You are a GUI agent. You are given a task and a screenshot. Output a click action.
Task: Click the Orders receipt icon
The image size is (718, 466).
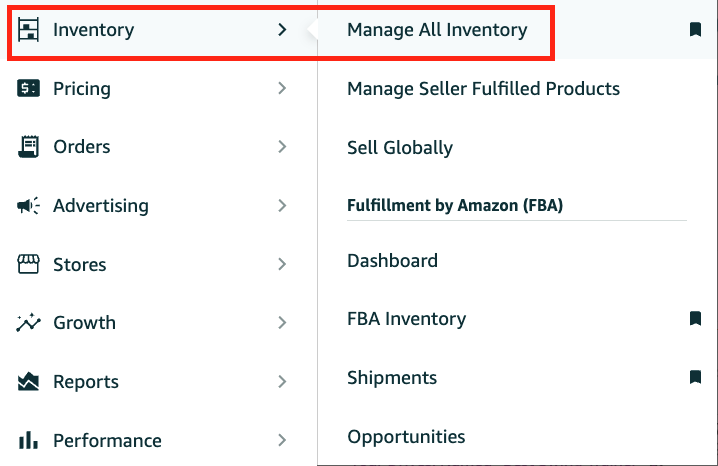click(28, 147)
